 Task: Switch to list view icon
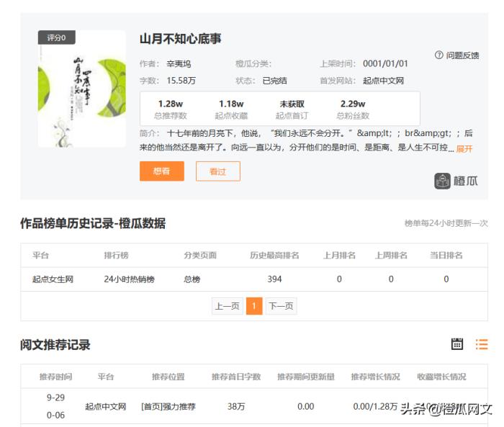[x=482, y=344]
